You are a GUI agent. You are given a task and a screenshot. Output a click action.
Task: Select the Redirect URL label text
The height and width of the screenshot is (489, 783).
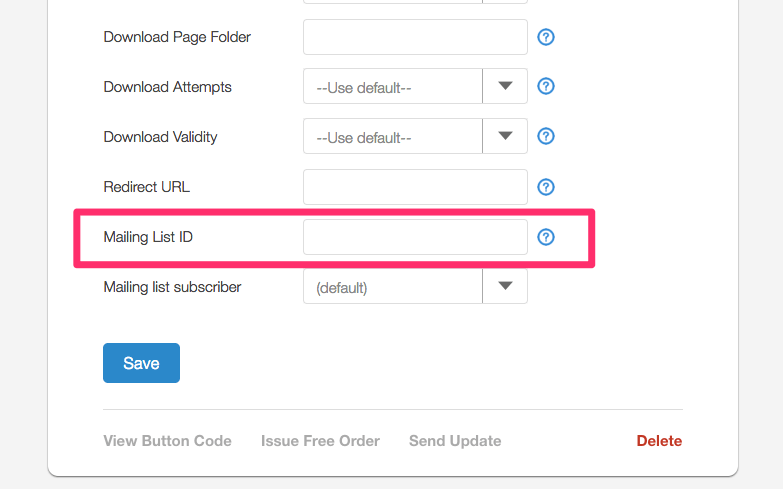(146, 187)
